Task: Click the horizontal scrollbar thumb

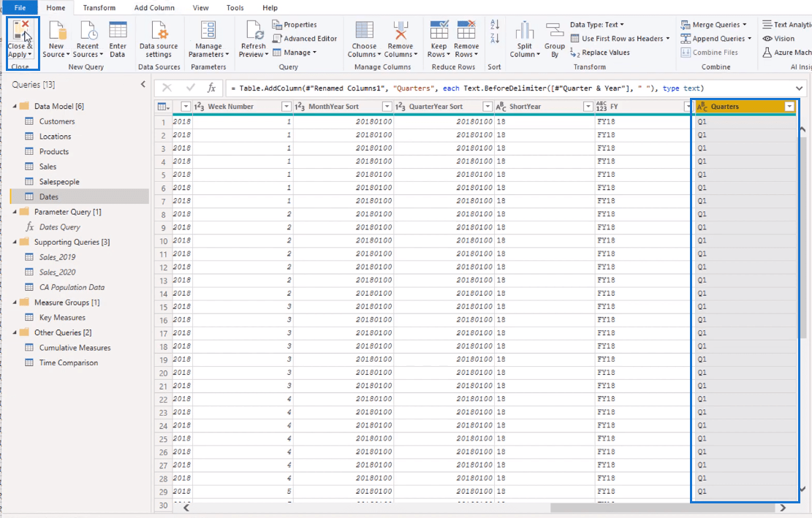Action: (663, 508)
